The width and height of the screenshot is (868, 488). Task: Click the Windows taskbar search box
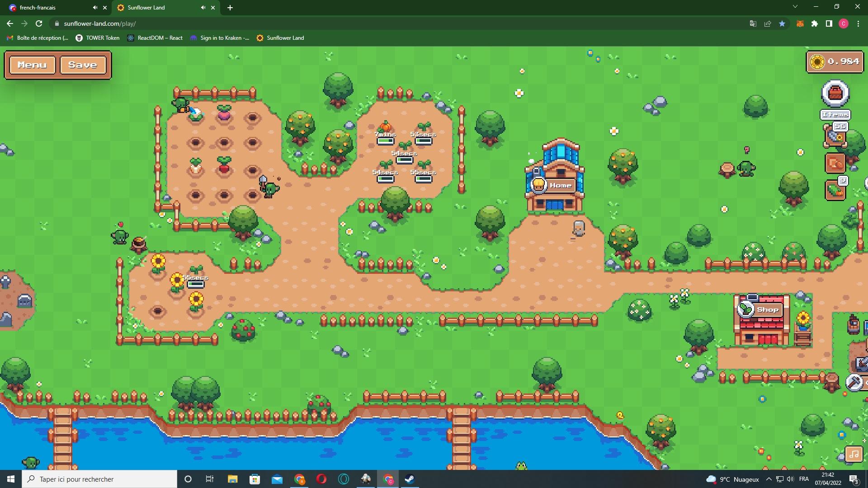tap(99, 479)
